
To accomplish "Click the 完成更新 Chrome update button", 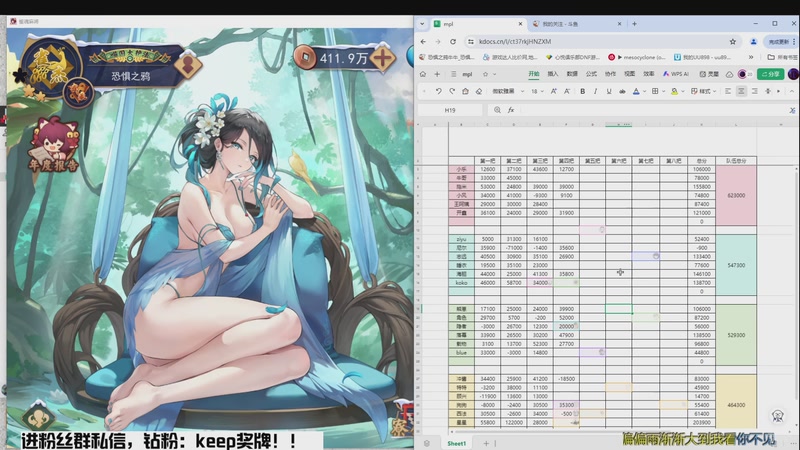I will (780, 41).
